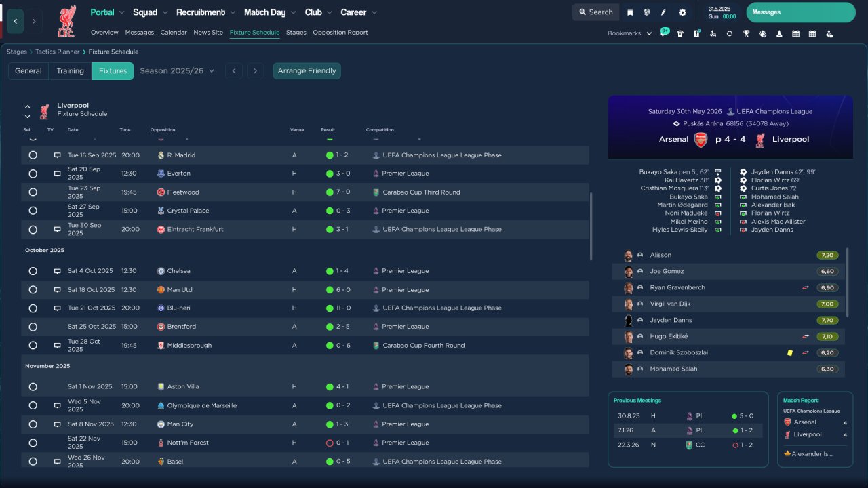This screenshot has height=488, width=868.
Task: Click the back navigation arrow
Action: pos(15,21)
